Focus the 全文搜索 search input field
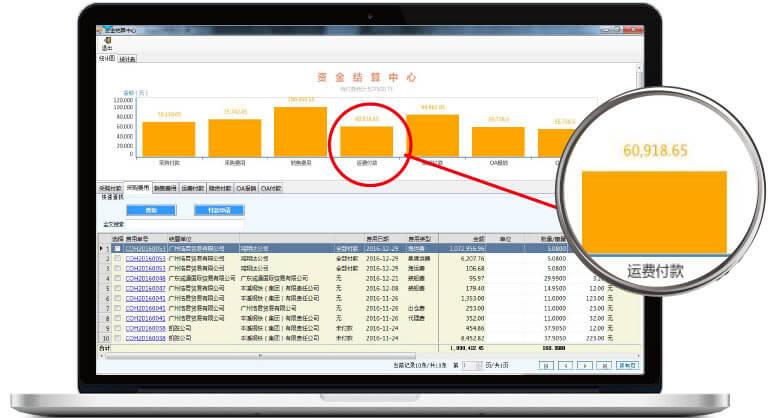Screen dimensions: 773x418 click(185, 224)
